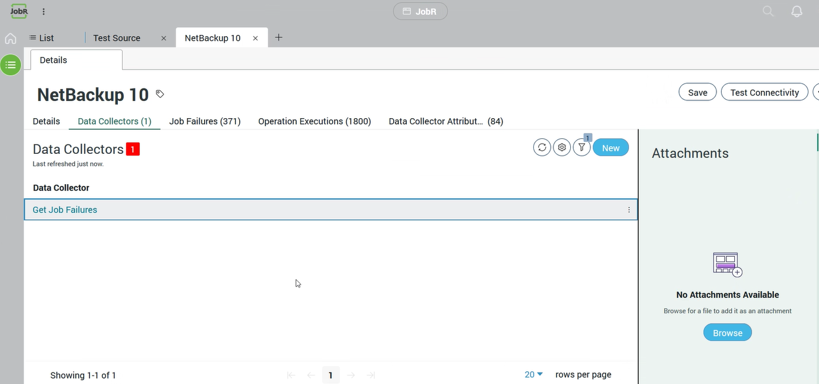Close the NetBackup 10 tab
Screen dimensions: 819x384
click(x=255, y=38)
